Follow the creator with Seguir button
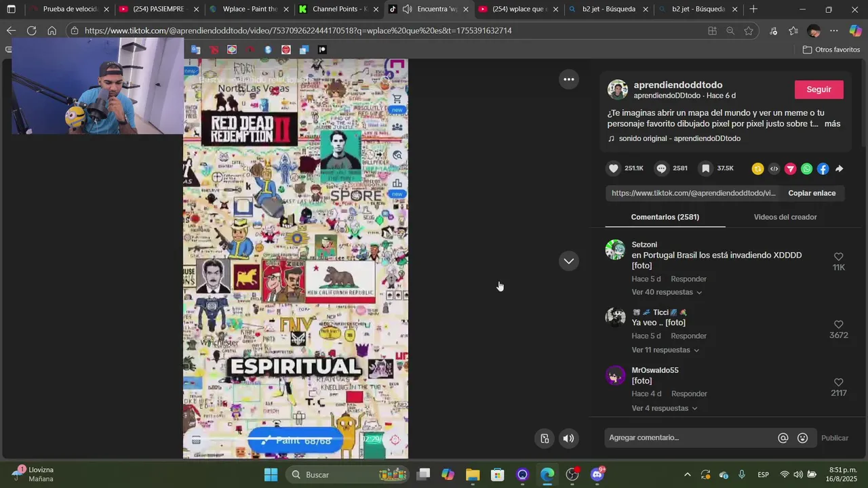The height and width of the screenshot is (488, 868). point(819,89)
